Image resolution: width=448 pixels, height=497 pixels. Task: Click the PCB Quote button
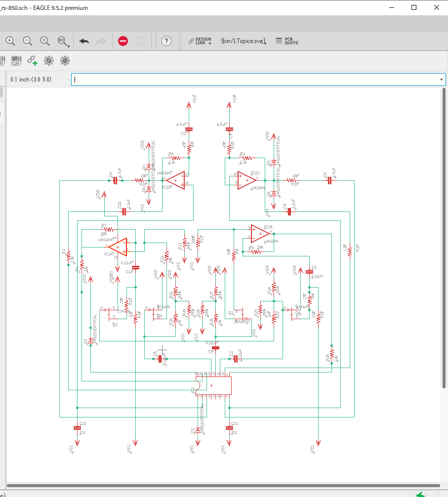287,41
